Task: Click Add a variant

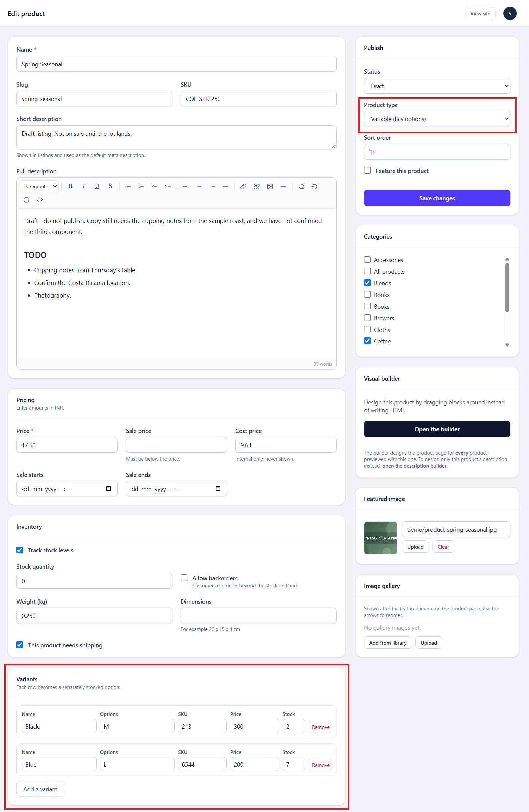Action: [x=40, y=789]
